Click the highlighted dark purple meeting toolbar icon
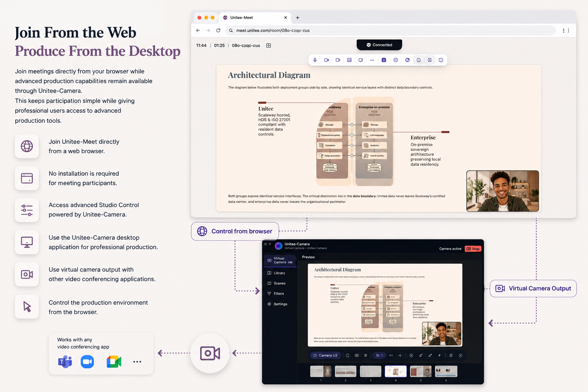588x392 pixels. (384, 60)
